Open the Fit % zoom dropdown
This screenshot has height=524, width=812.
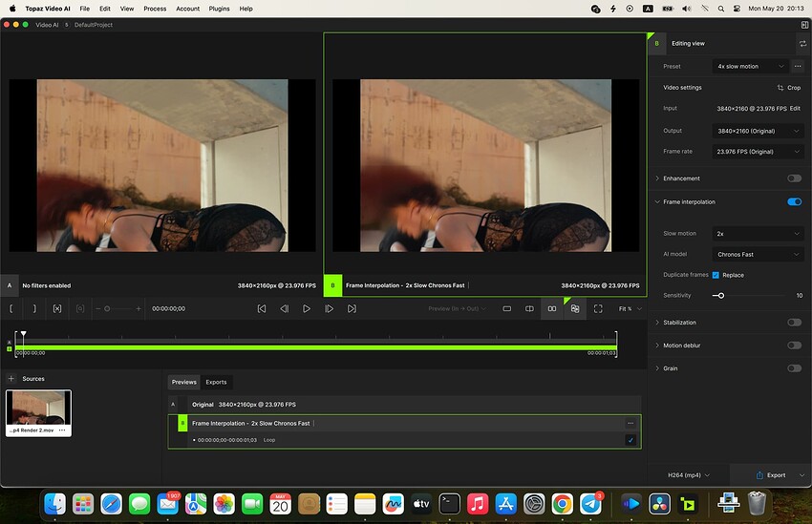pos(630,309)
